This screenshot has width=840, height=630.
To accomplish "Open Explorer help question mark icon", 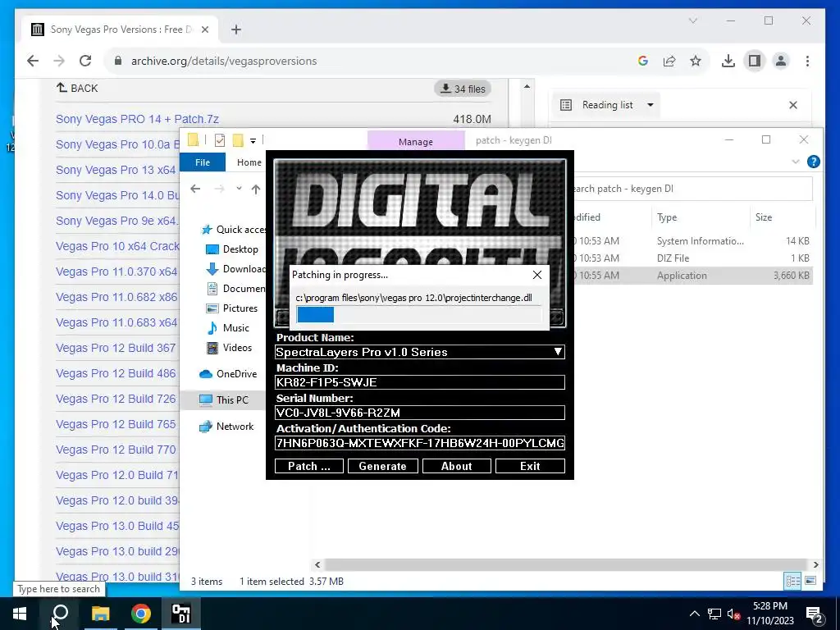I will 813,162.
